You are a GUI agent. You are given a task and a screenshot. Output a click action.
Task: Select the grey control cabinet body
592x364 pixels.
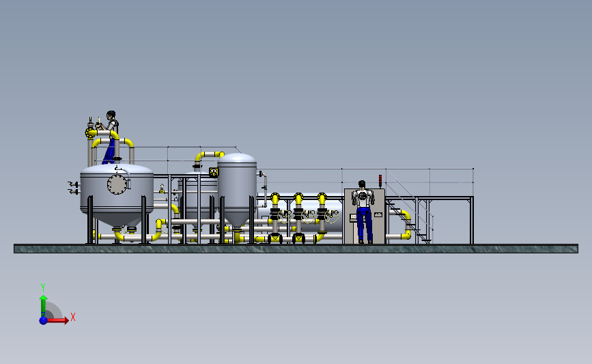pyautogui.click(x=365, y=216)
